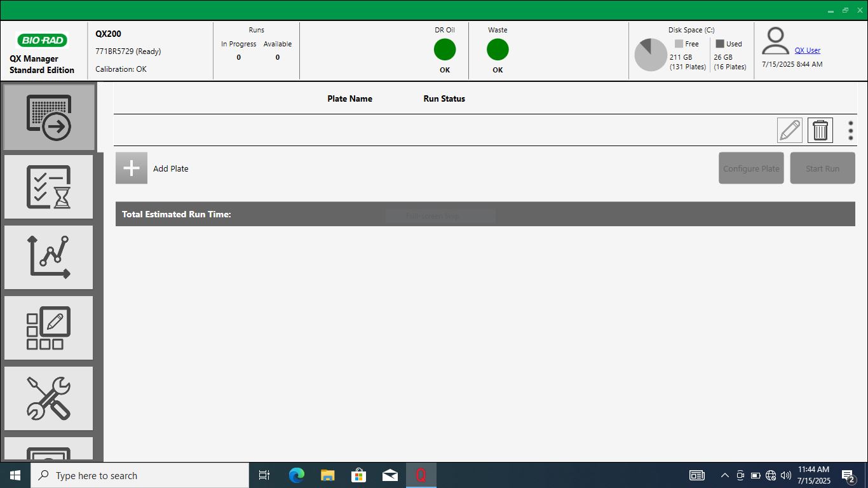868x488 pixels.
Task: Click the trash can delete icon
Action: click(x=820, y=130)
